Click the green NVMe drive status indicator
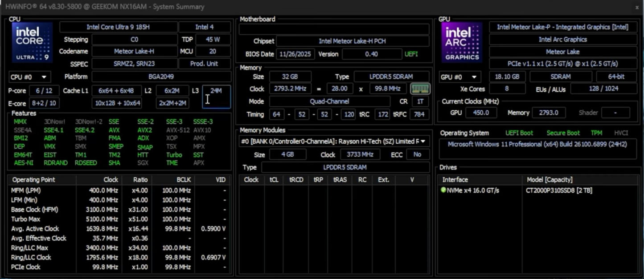Image resolution: width=644 pixels, height=279 pixels. click(x=443, y=190)
